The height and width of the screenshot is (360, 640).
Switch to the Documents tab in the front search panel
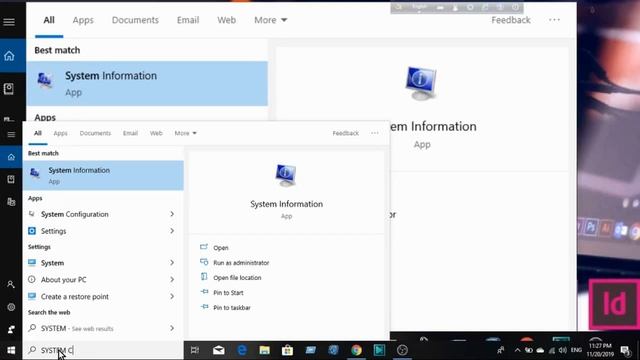[x=95, y=133]
